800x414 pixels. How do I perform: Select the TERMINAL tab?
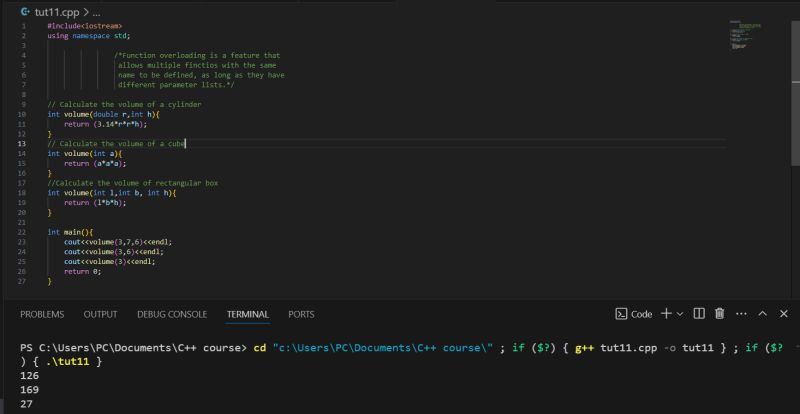click(x=247, y=314)
